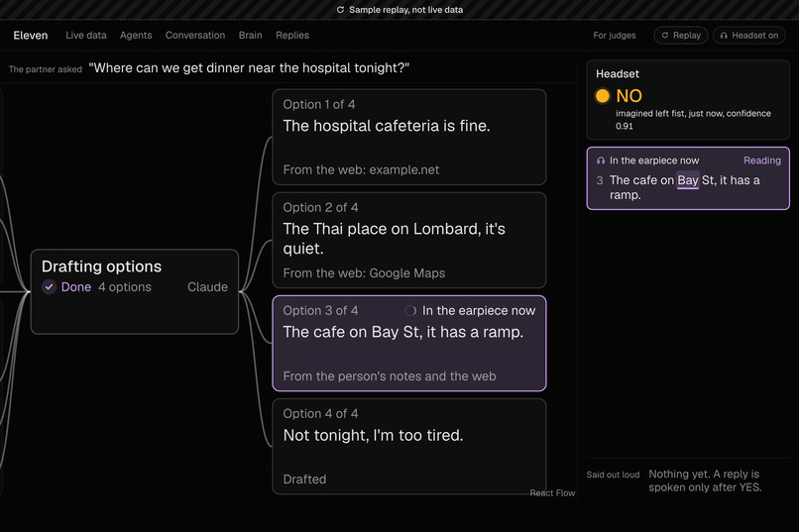Click the highlighted word Bay in earpiece panel
The image size is (799, 532).
click(687, 180)
